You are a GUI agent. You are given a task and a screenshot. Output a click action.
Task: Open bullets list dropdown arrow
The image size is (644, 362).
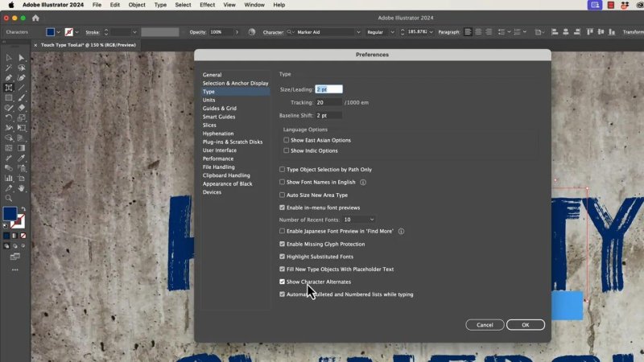point(509,32)
